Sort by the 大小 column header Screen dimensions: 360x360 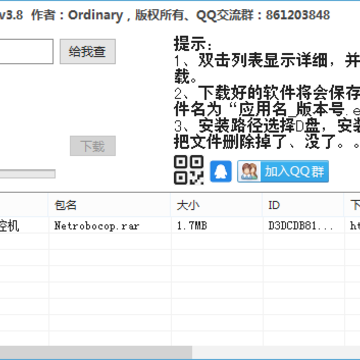216,205
